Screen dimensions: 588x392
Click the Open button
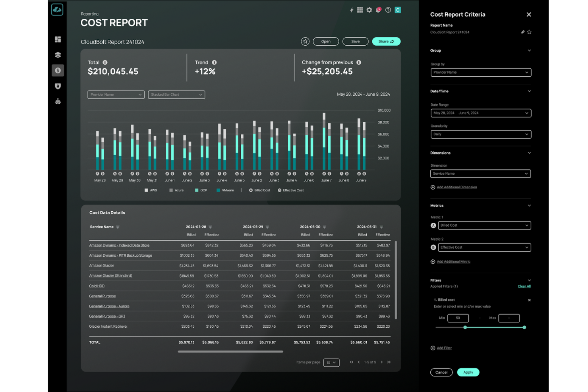pyautogui.click(x=326, y=41)
